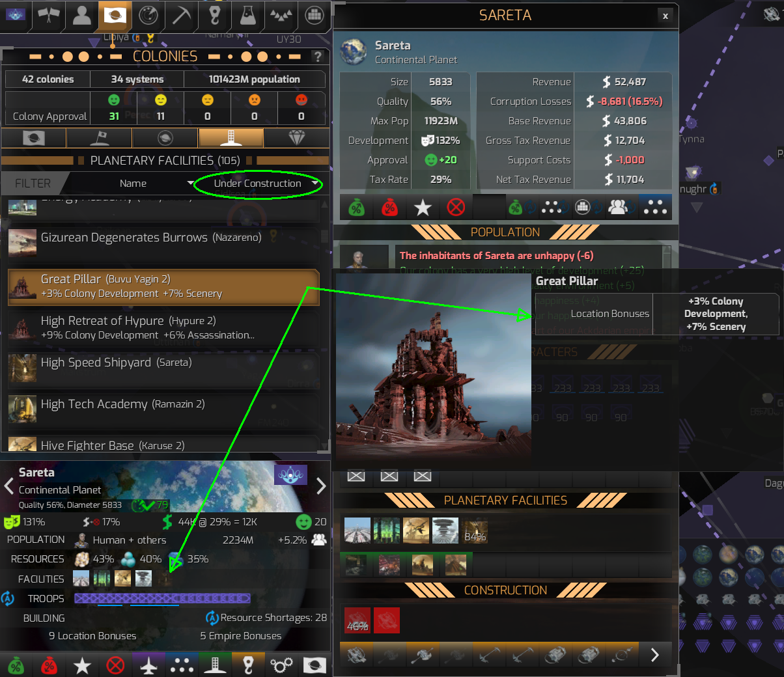
Task: Click the first ship icon in construction row
Action: point(356,655)
